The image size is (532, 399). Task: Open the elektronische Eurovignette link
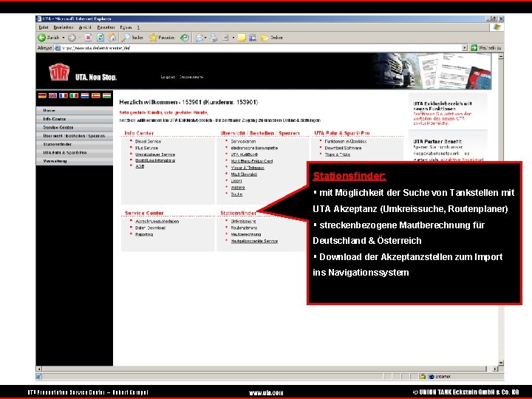254,149
